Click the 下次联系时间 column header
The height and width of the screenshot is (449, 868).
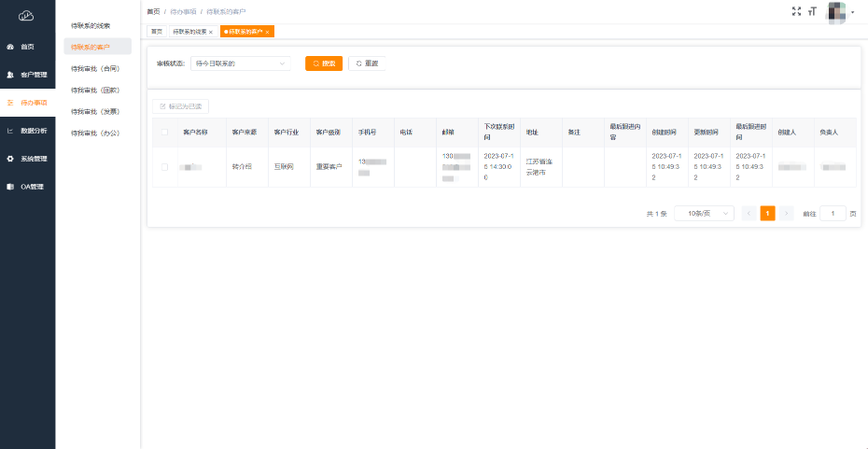click(498, 132)
